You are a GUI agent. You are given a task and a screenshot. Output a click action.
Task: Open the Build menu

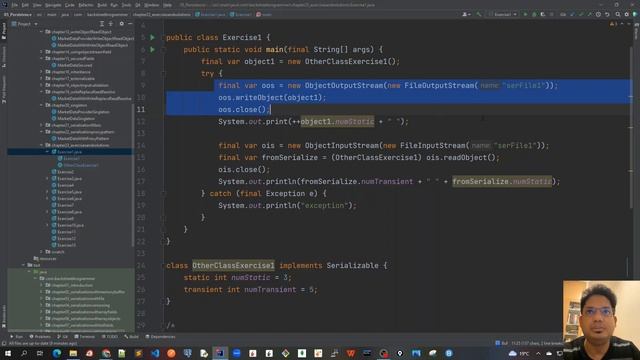click(x=102, y=5)
